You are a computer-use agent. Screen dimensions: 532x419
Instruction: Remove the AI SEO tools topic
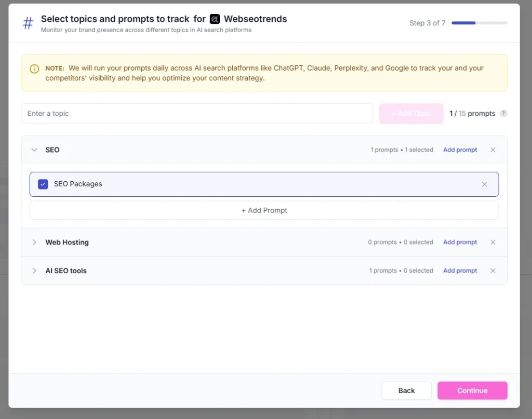pyautogui.click(x=493, y=271)
